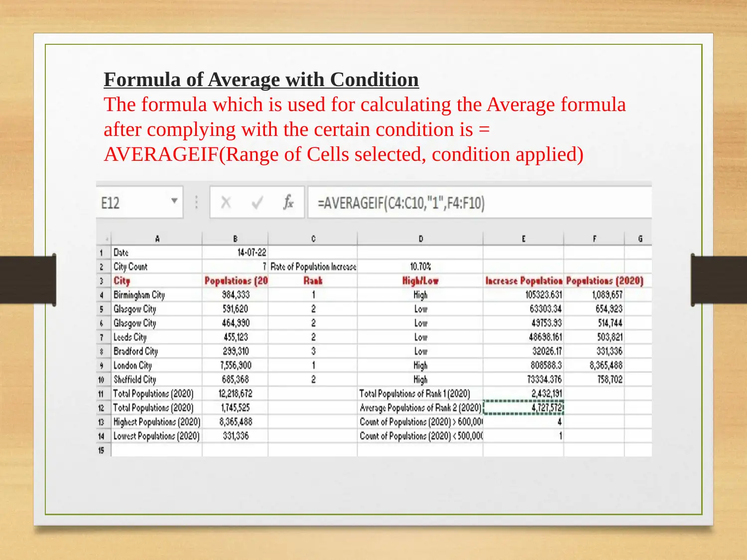This screenshot has height=560, width=747.
Task: Click the red 'Rank' header cell
Action: [x=313, y=281]
